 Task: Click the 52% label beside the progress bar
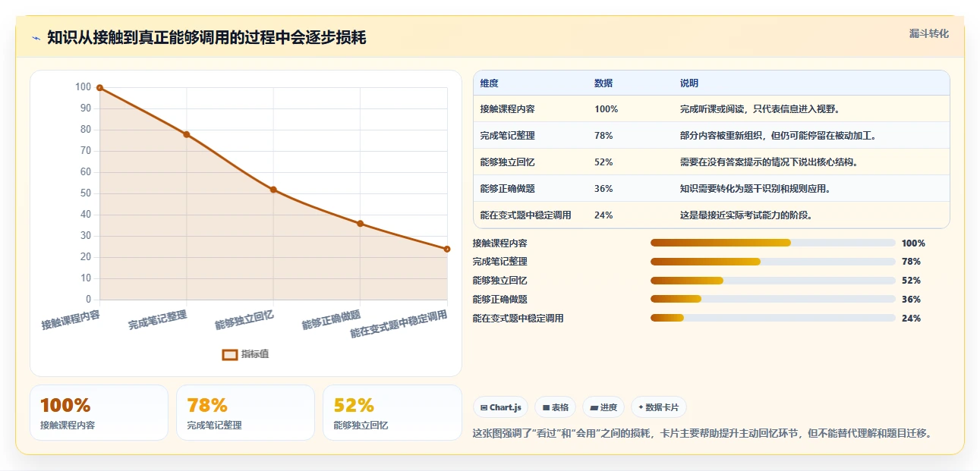click(x=911, y=281)
